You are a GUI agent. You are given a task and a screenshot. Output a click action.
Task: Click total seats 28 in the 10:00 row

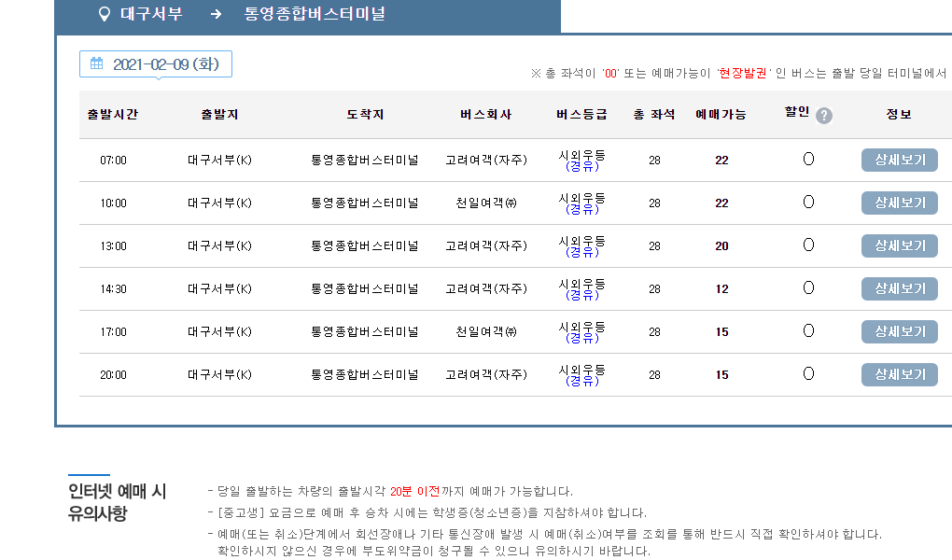click(654, 203)
